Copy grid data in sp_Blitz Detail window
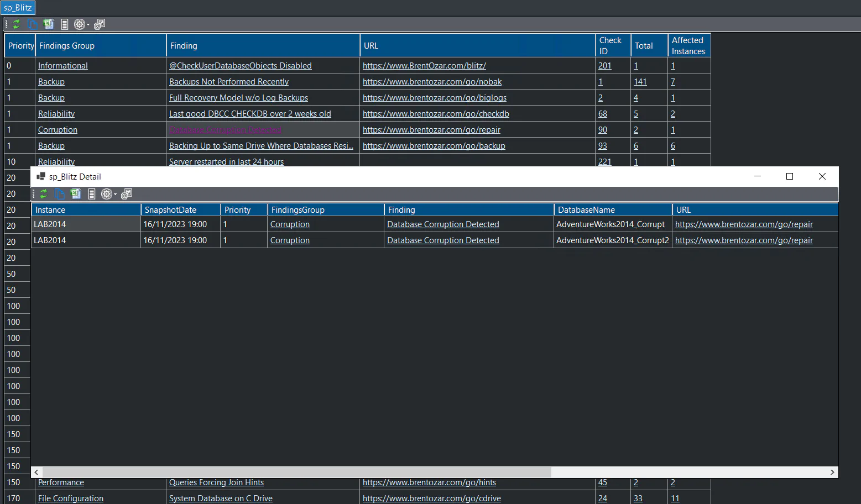 click(59, 194)
